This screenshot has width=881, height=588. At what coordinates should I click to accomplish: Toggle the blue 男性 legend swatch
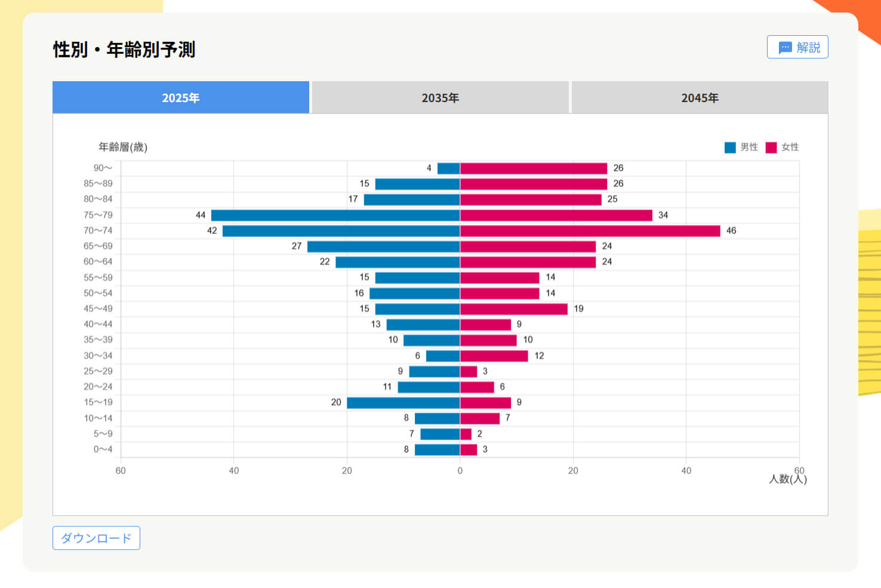(x=730, y=147)
